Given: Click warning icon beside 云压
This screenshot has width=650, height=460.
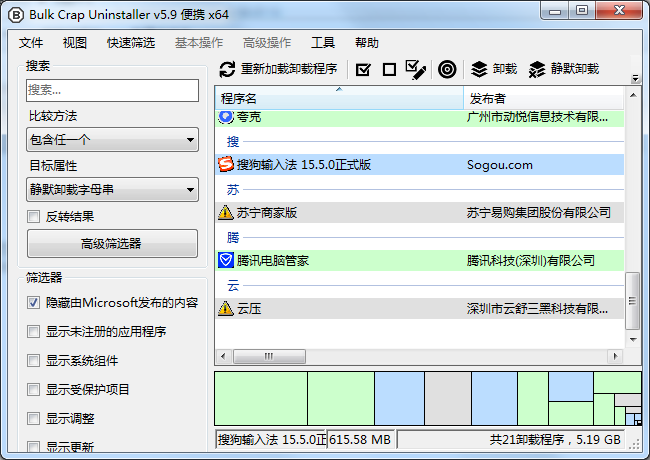Looking at the screenshot, I should tap(226, 308).
